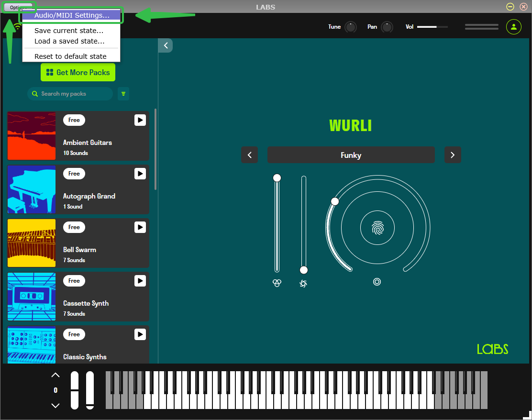
Task: Open the Bell Swarm pack artwork
Action: [x=32, y=243]
